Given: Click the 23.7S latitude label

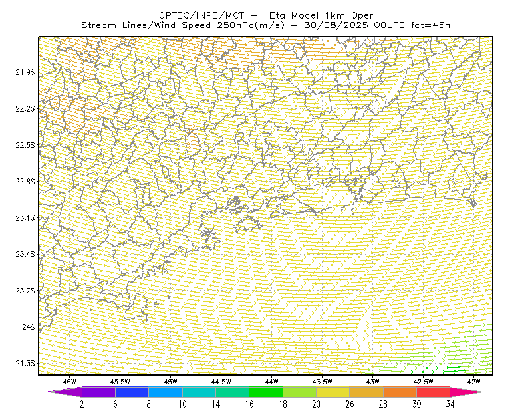Looking at the screenshot, I should pos(25,291).
